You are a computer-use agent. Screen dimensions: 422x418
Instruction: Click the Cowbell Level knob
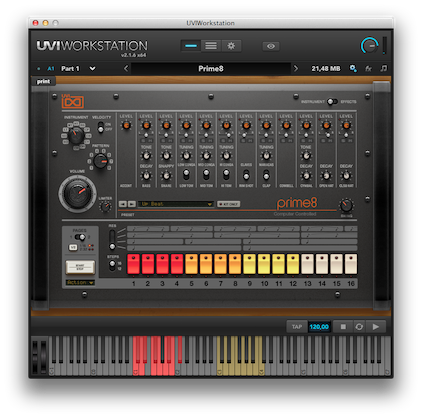pyautogui.click(x=286, y=126)
